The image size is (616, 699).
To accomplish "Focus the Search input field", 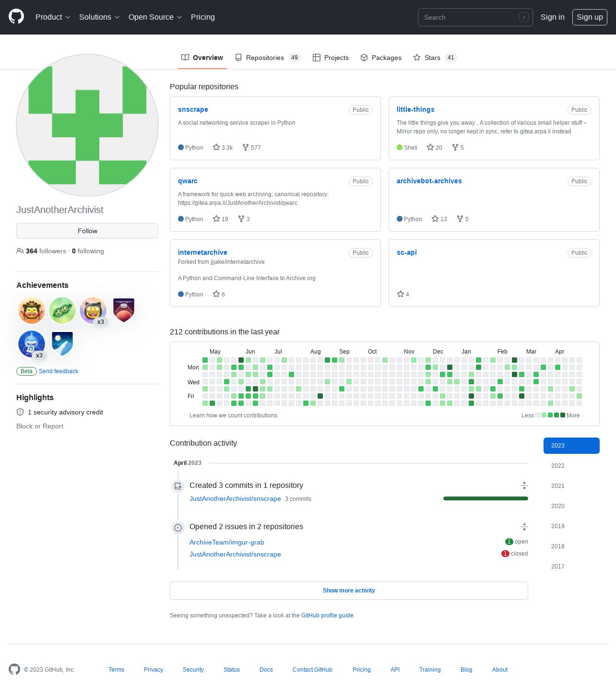I will click(x=475, y=17).
